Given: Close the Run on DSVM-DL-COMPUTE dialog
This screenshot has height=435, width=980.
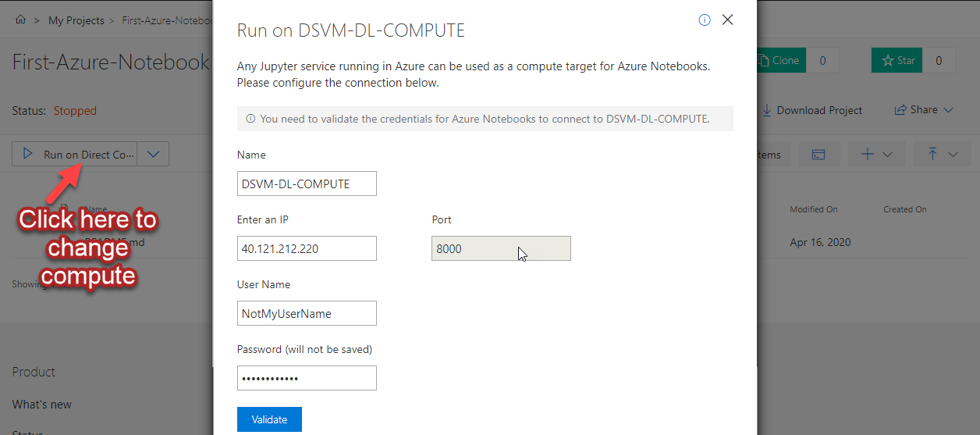Looking at the screenshot, I should coord(727,20).
